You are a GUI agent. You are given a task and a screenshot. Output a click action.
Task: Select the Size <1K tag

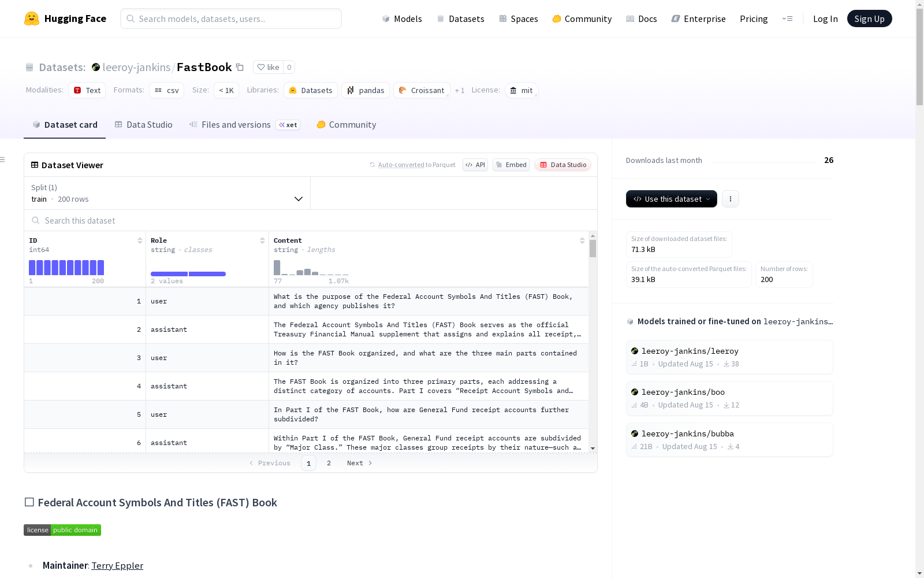click(226, 90)
